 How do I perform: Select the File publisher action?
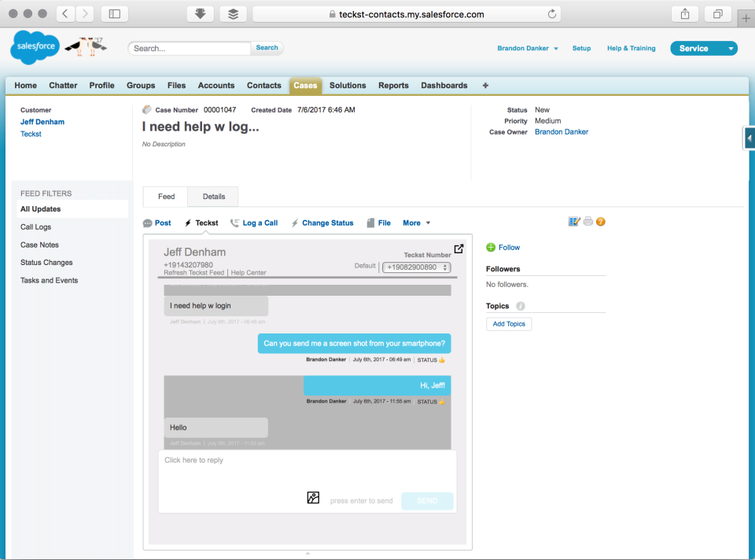pos(378,223)
